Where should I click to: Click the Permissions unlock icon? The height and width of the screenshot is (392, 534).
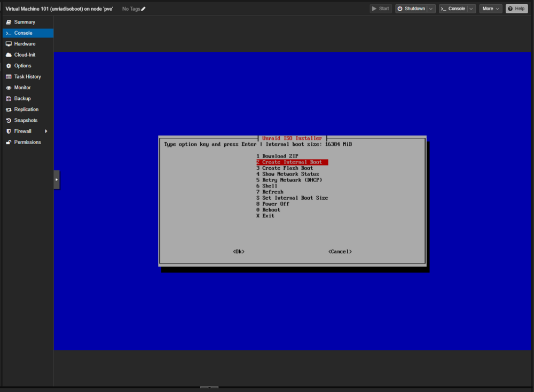[9, 142]
